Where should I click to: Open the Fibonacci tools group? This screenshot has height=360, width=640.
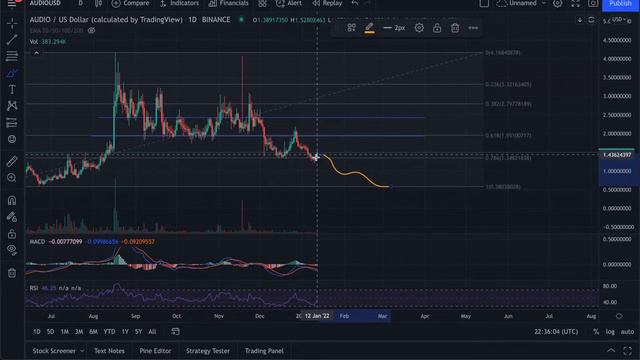[x=12, y=56]
